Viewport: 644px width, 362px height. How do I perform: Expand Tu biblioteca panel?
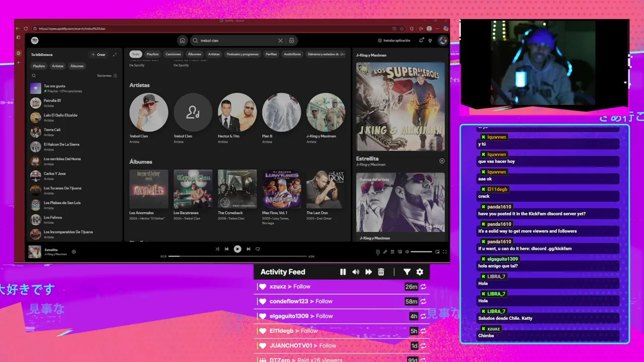pos(115,54)
